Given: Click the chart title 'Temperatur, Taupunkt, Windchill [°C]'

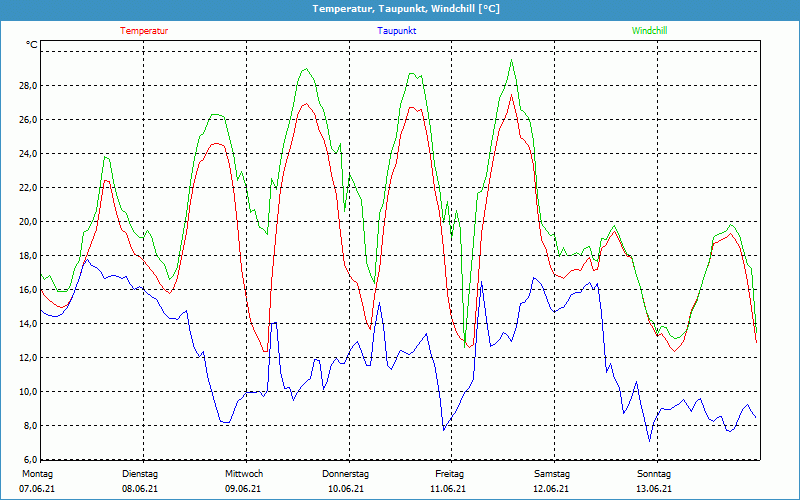Looking at the screenshot, I should pos(406,9).
